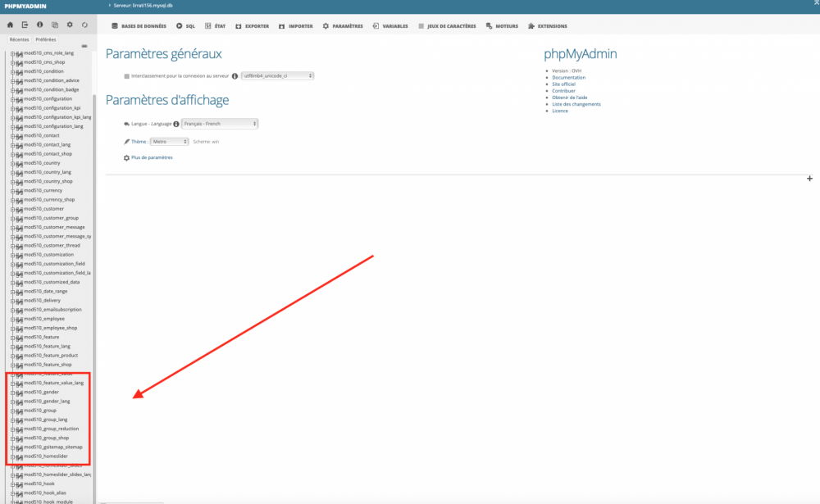This screenshot has width=820, height=504.
Task: Click the table icon for mod510_hook
Action: (x=20, y=484)
